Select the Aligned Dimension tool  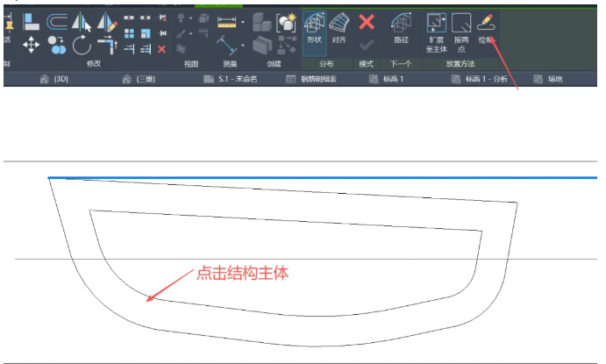(x=227, y=45)
